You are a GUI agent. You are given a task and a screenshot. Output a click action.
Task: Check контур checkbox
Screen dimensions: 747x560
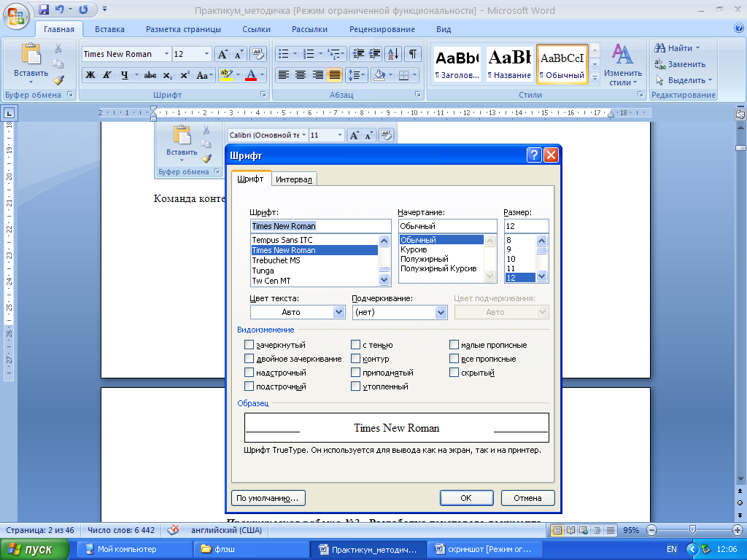tap(355, 358)
